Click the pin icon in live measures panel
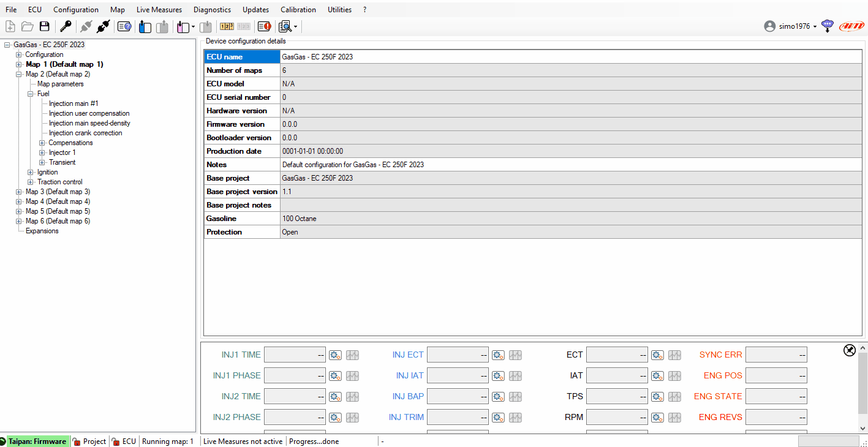The height and width of the screenshot is (447, 868). point(850,350)
